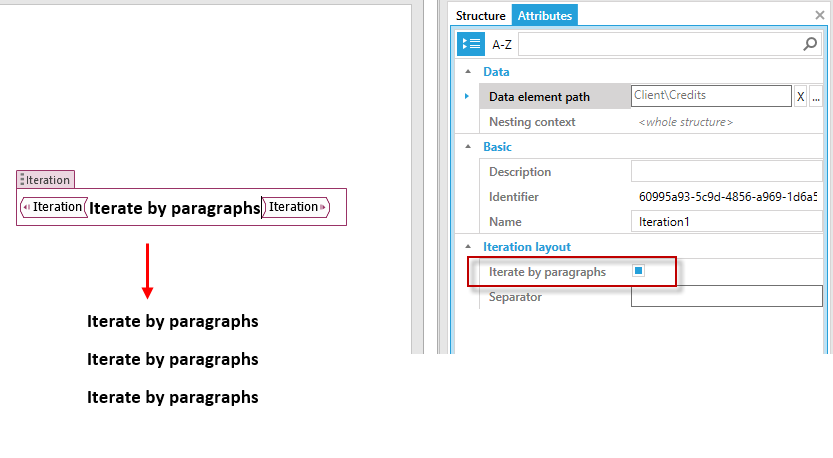Viewport: 833px width, 458px height.
Task: Switch to the Structure tab
Action: click(x=480, y=16)
